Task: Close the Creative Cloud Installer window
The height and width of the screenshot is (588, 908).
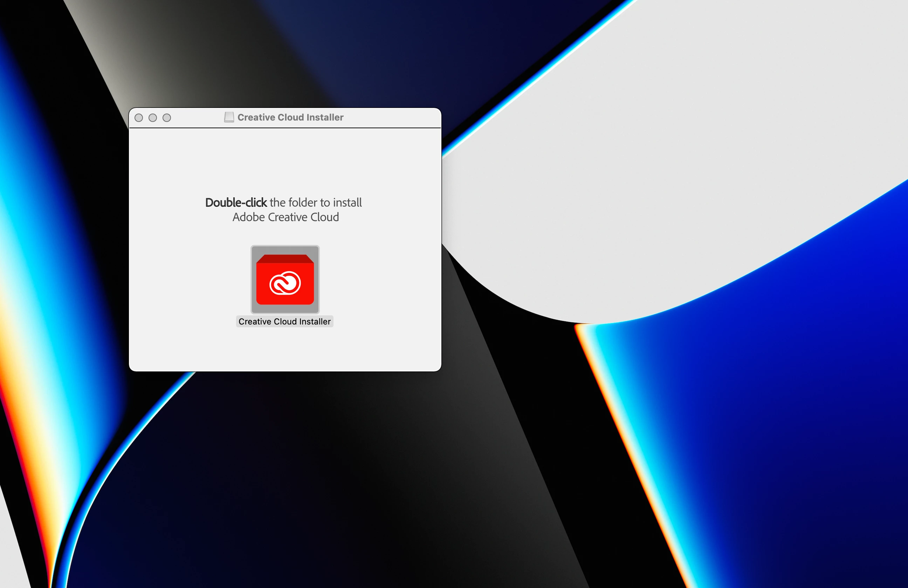Action: point(139,118)
